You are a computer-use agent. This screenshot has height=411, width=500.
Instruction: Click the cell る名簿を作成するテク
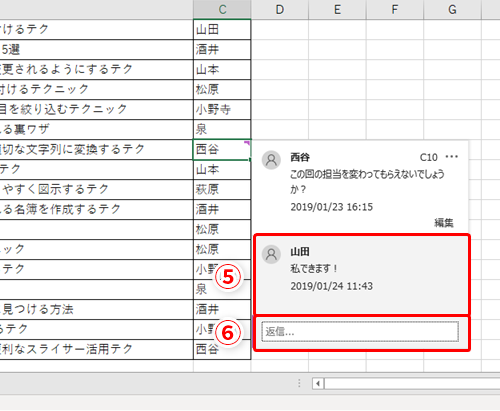click(97, 209)
